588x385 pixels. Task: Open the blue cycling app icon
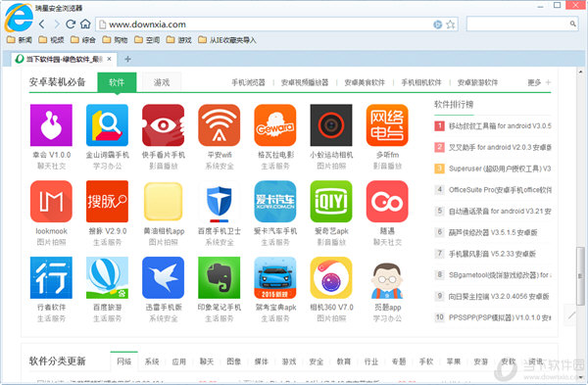point(51,278)
